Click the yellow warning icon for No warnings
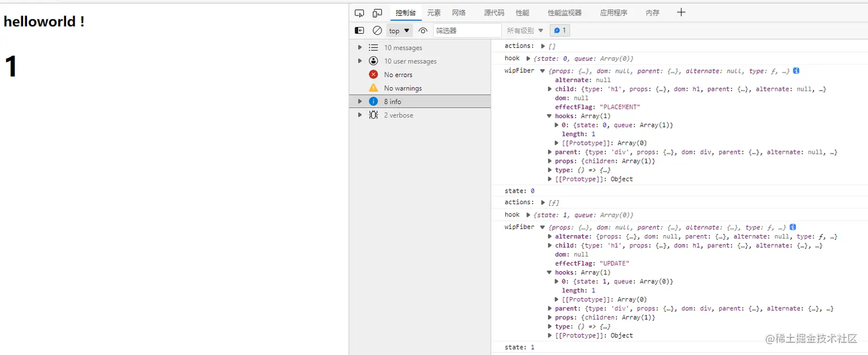Screen dimensions: 868x355 pos(373,88)
